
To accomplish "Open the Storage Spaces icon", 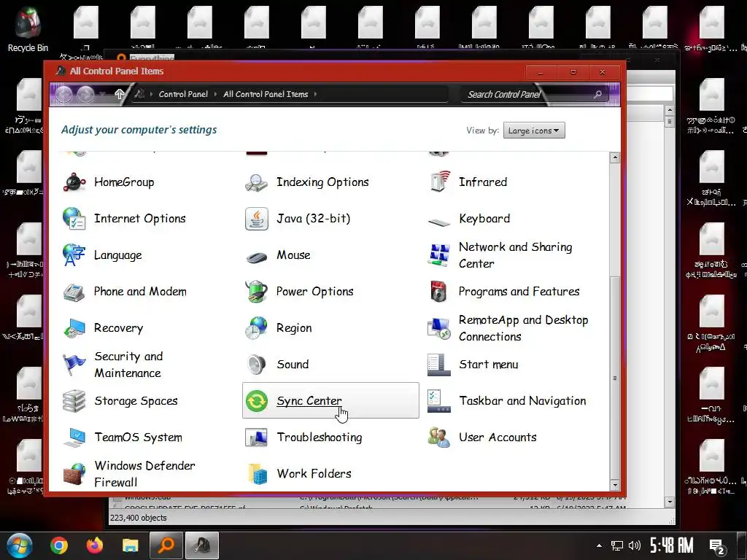I will (74, 401).
